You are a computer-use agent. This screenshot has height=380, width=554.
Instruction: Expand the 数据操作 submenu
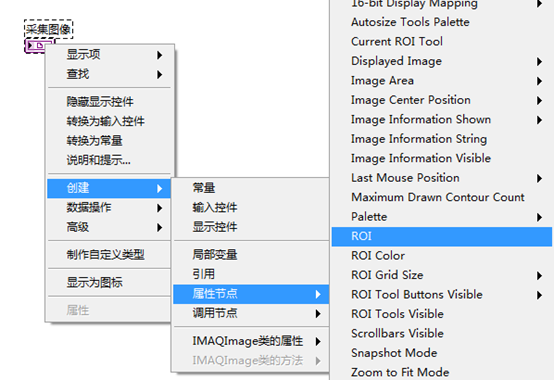pyautogui.click(x=110, y=208)
